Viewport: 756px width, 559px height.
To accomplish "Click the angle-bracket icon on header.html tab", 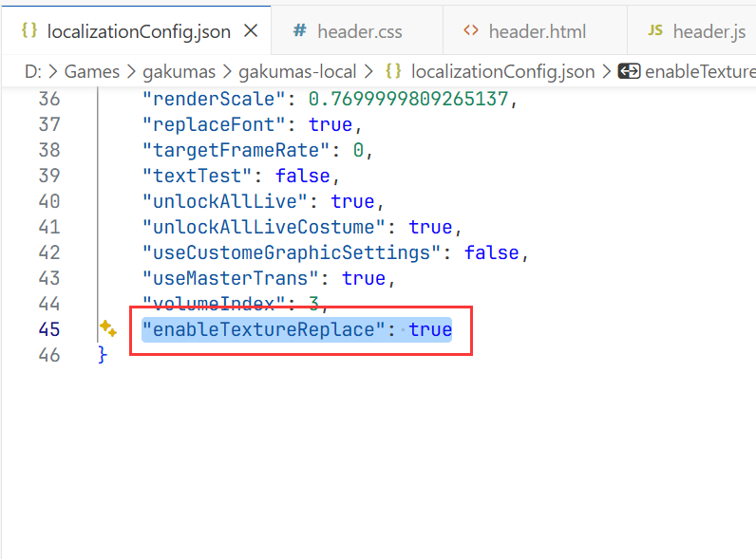I will tap(470, 31).
